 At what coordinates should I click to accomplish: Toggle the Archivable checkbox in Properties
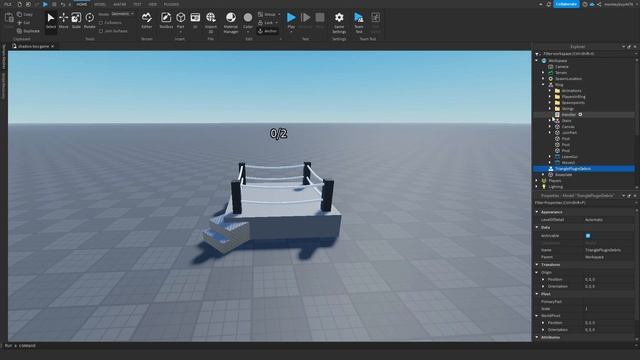click(x=588, y=236)
